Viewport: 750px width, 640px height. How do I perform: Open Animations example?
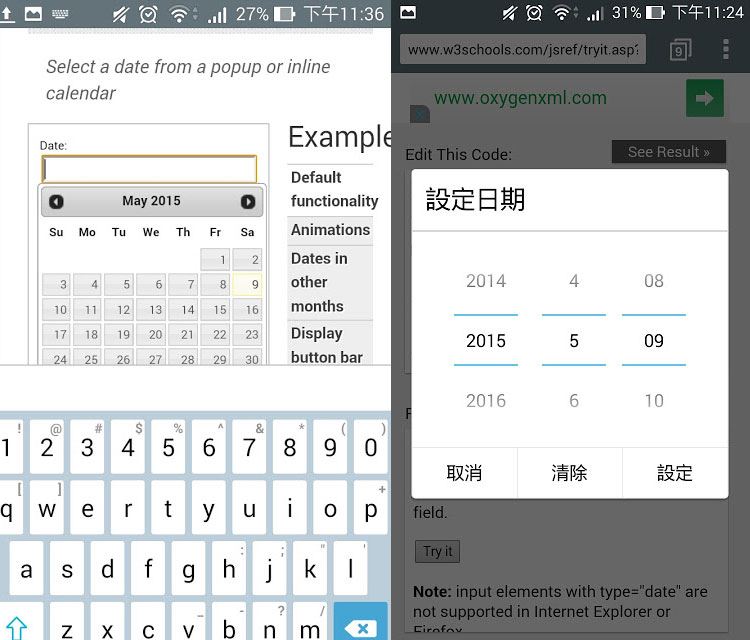[331, 230]
